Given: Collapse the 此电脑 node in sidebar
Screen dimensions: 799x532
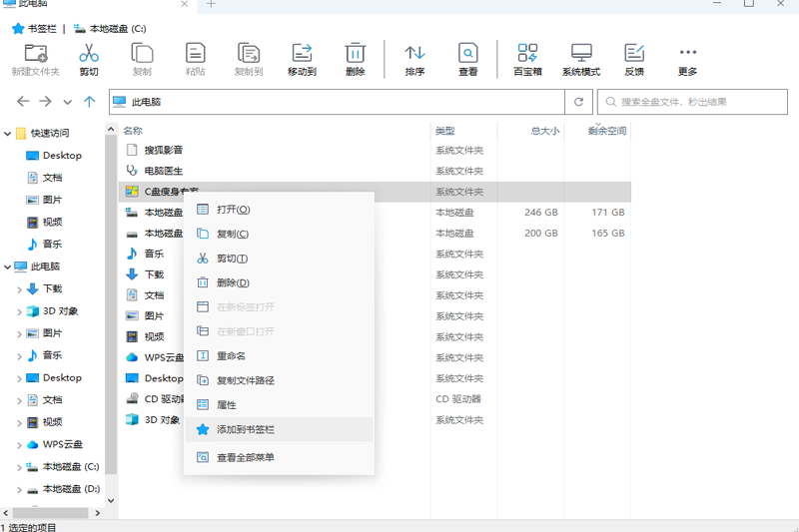Looking at the screenshot, I should coord(8,267).
